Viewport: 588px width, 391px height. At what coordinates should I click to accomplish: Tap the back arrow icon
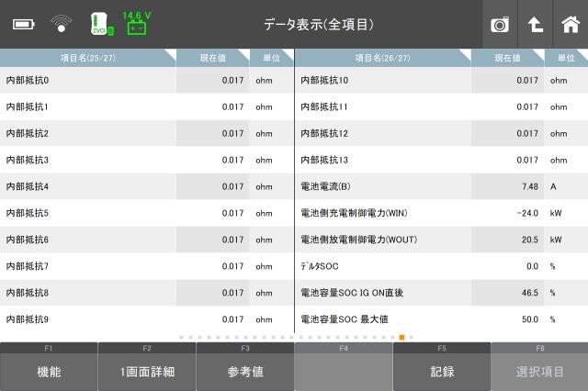point(535,25)
